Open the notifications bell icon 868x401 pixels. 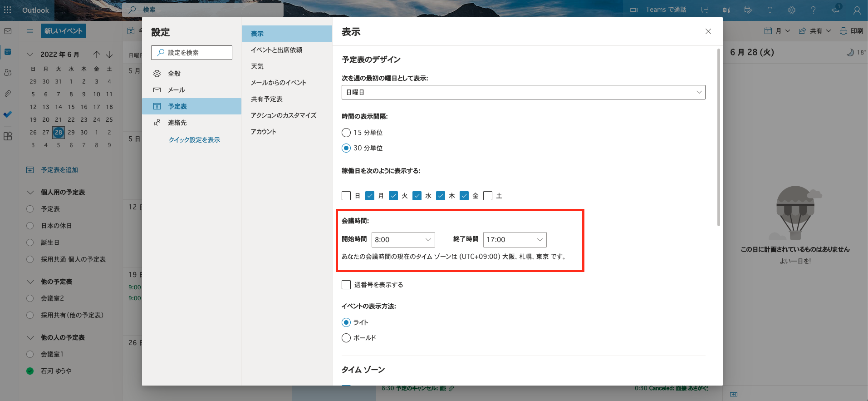click(770, 10)
